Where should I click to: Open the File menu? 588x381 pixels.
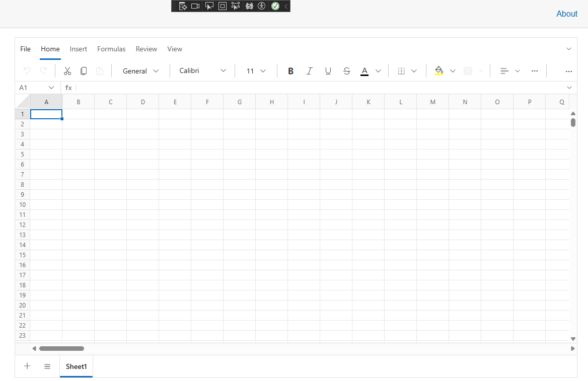tap(26, 49)
